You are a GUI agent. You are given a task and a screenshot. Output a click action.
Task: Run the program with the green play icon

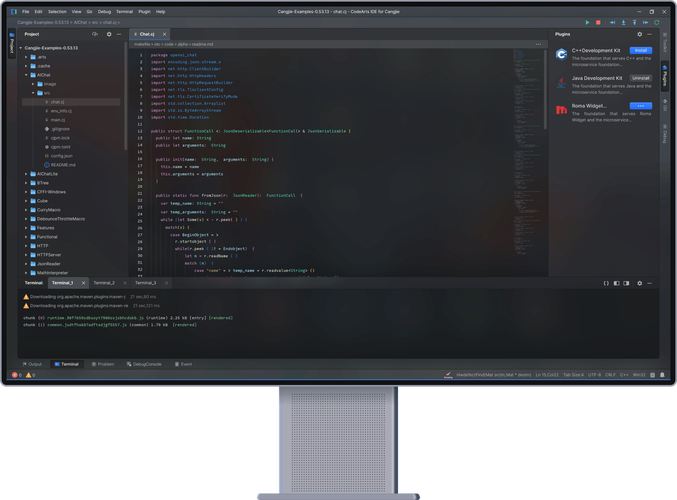coord(587,22)
